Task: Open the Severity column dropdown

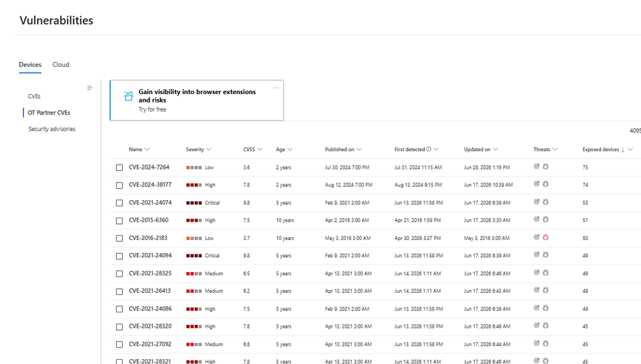Action: pyautogui.click(x=209, y=149)
